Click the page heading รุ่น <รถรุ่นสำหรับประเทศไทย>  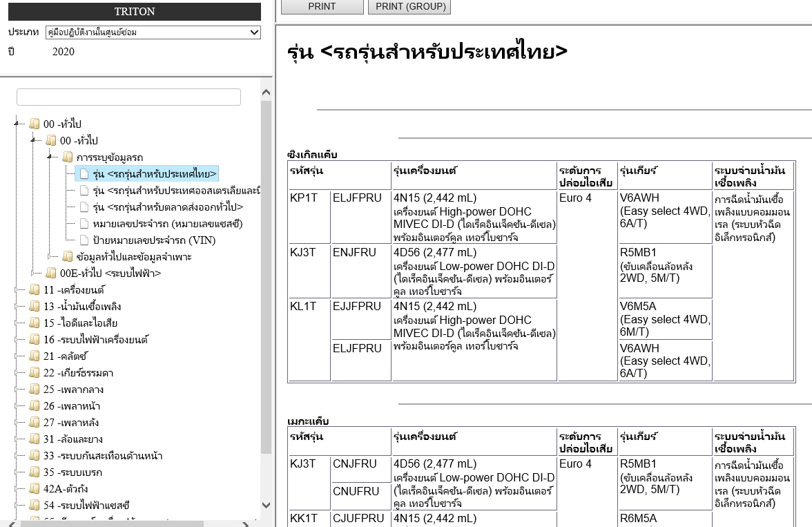pos(427,51)
